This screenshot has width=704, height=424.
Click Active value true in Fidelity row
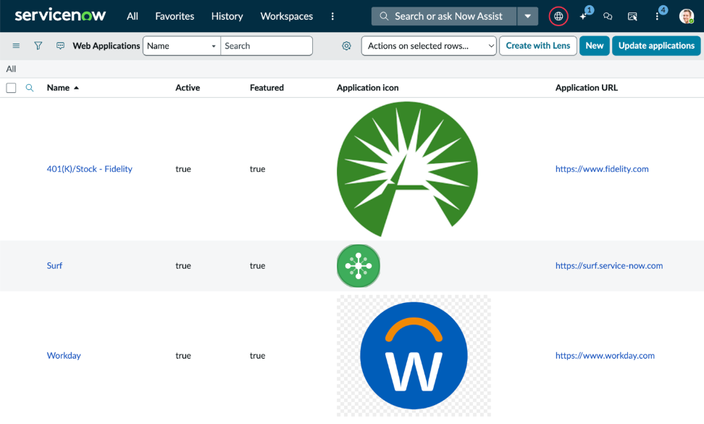point(183,169)
